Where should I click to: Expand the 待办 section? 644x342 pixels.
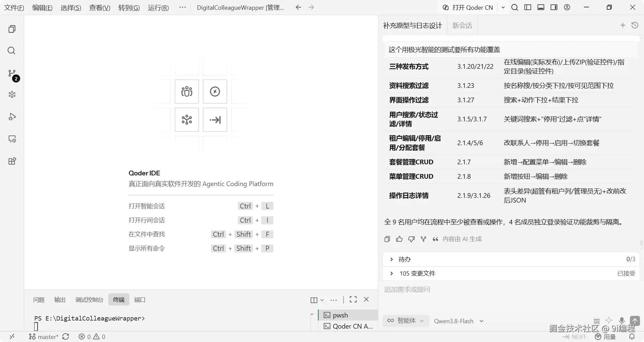pos(511,259)
